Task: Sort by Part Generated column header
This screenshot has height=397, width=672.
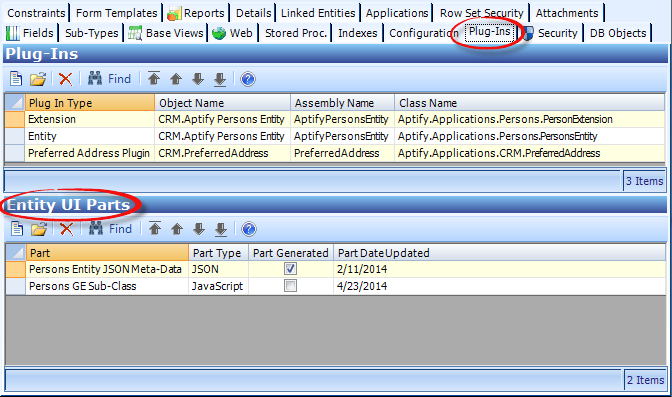Action: pos(291,253)
